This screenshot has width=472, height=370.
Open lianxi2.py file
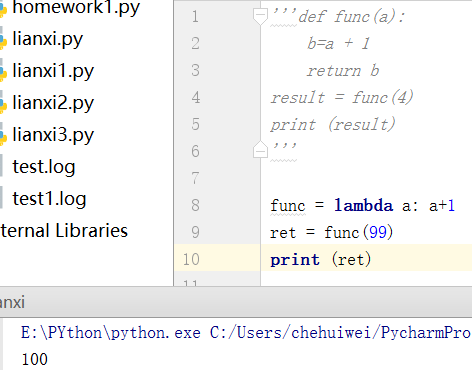(x=53, y=103)
